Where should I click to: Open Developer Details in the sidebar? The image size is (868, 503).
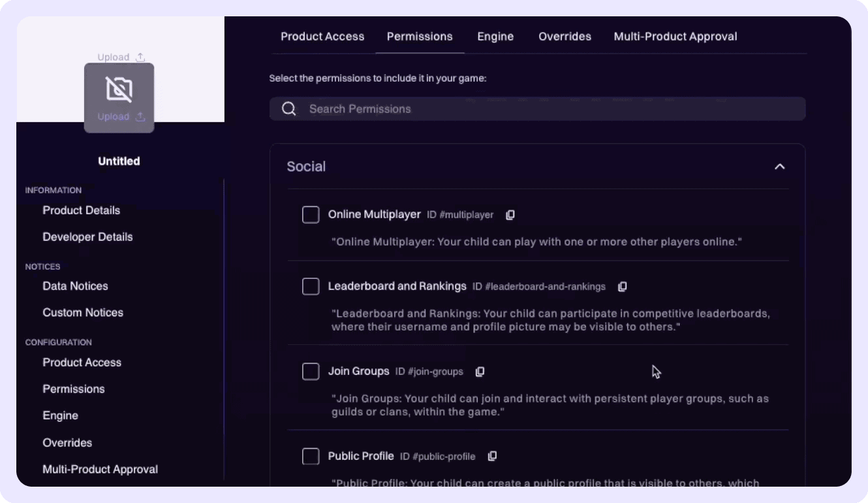coord(87,237)
